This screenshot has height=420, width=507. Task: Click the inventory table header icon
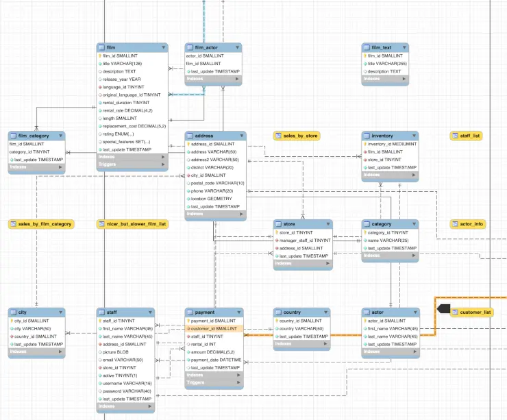367,136
